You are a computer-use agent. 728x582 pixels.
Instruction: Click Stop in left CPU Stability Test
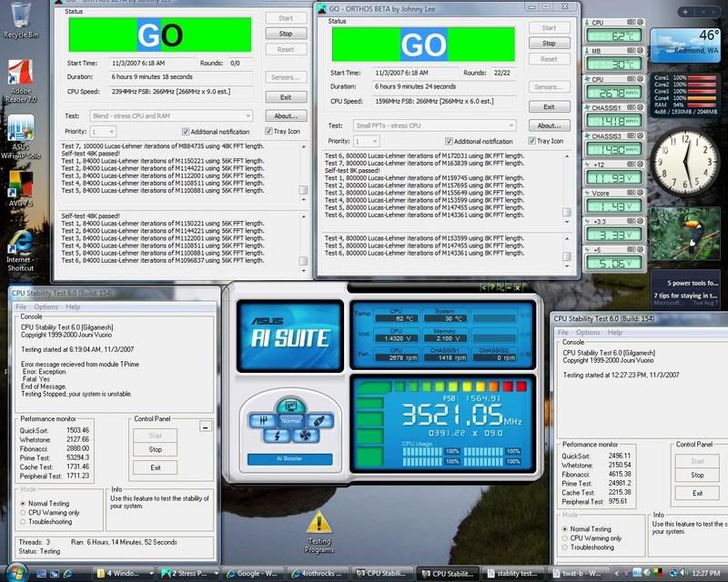point(155,450)
